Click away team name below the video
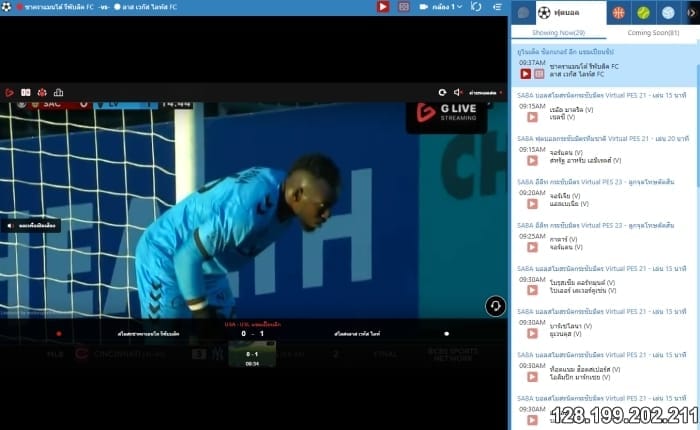This screenshot has height=430, width=700. click(x=357, y=334)
